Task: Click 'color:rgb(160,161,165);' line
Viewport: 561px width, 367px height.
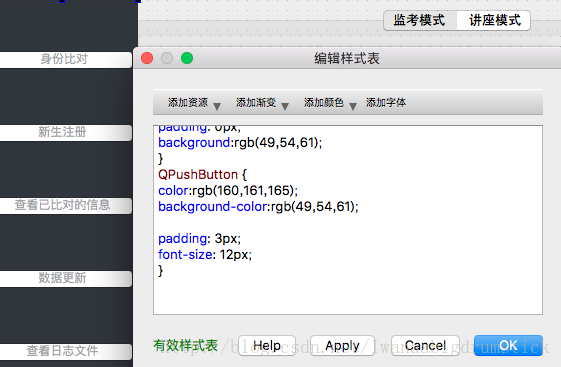Action: pos(228,191)
